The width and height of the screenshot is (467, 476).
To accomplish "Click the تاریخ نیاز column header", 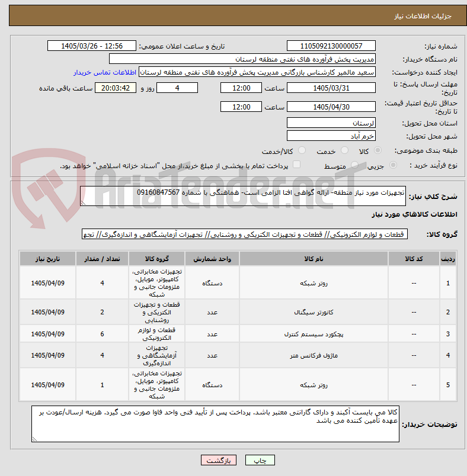I will tap(47, 259).
